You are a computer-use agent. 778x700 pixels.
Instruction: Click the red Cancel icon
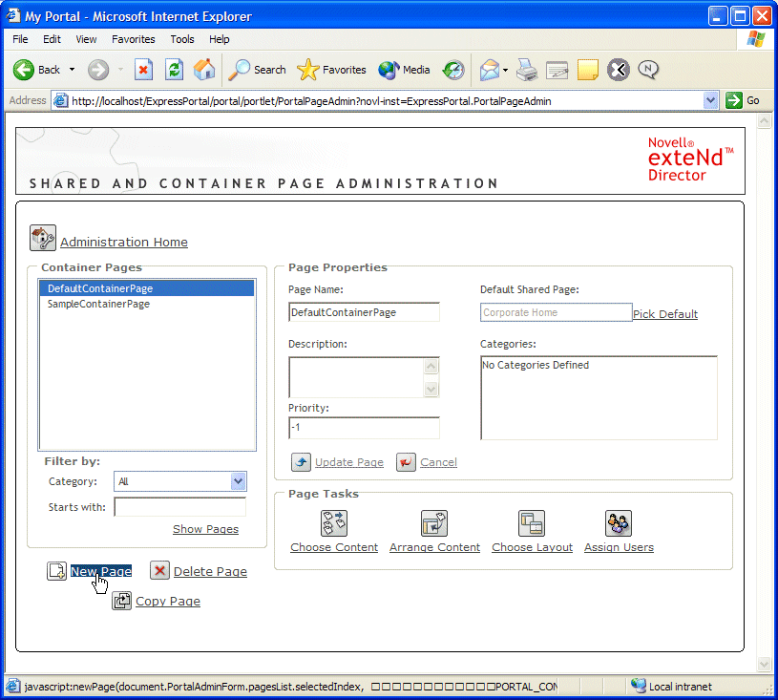405,462
